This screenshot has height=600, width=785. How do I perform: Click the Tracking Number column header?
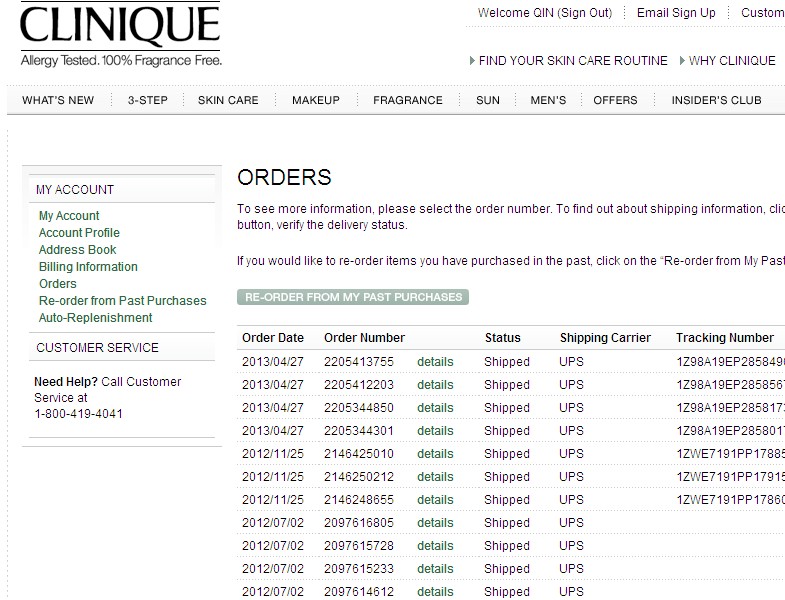[725, 338]
